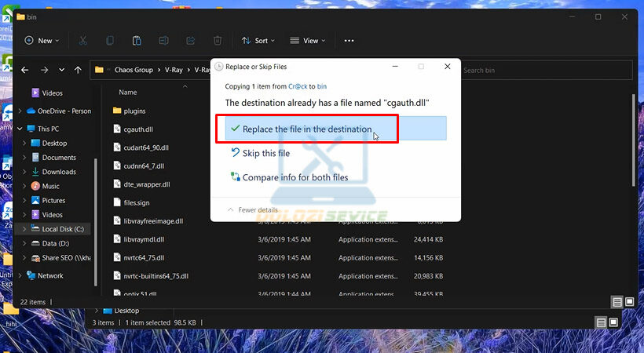Click the Delete trash icon in the toolbar

(218, 41)
